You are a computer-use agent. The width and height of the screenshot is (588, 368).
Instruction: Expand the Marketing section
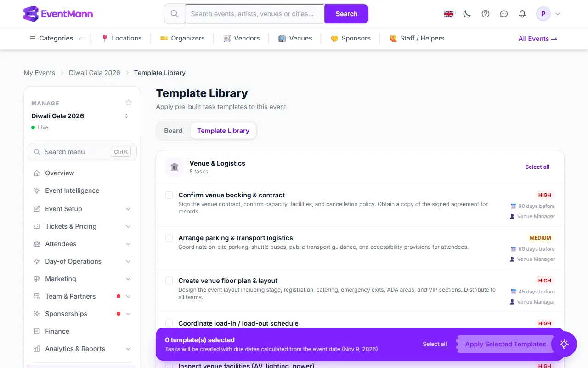pos(82,279)
